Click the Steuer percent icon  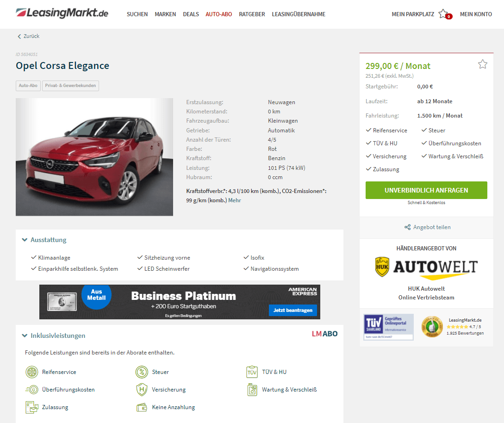pos(142,372)
